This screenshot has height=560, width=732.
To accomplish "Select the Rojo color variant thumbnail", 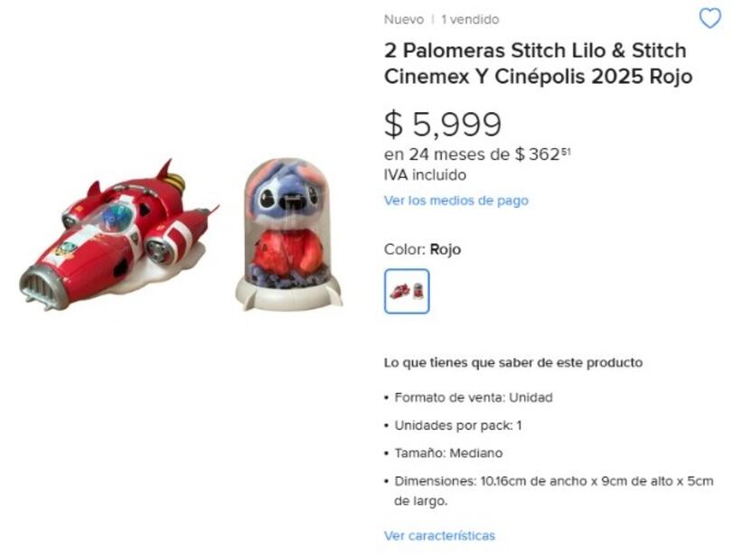I will point(407,291).
